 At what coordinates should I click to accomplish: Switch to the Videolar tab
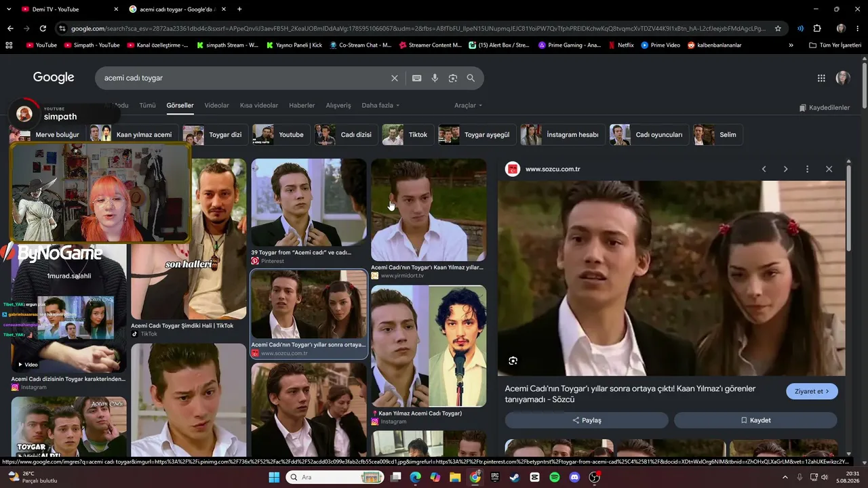(217, 106)
